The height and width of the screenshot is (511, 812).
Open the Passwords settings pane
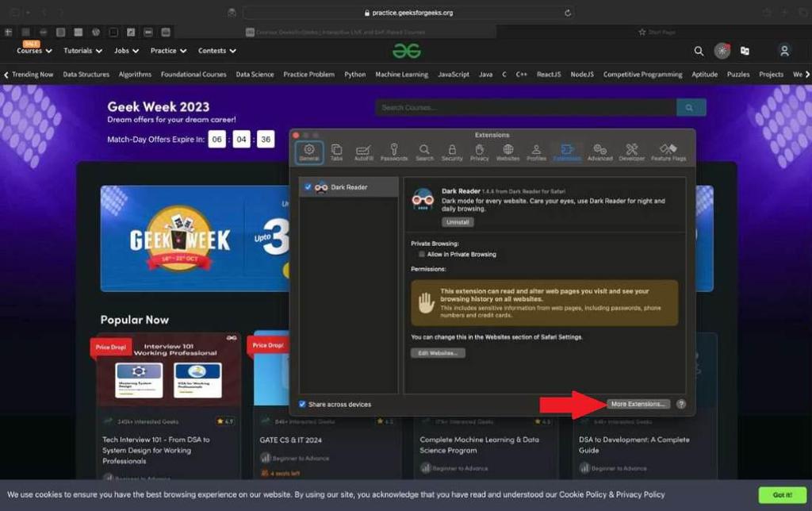point(394,153)
